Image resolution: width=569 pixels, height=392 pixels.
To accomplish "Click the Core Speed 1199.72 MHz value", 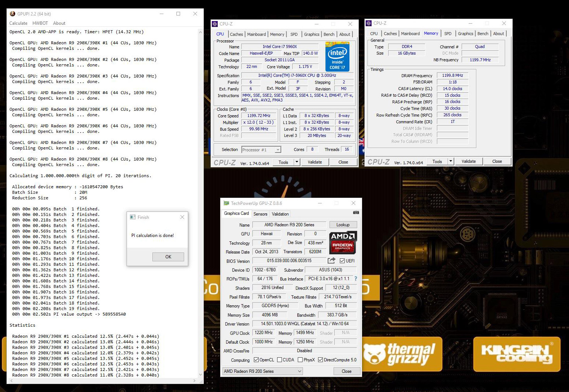I will point(259,116).
